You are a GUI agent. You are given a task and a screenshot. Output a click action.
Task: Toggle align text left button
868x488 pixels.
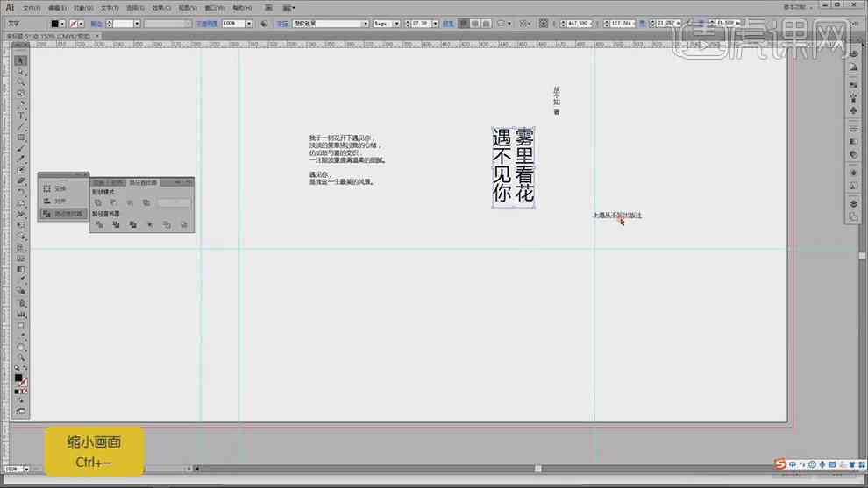click(463, 24)
